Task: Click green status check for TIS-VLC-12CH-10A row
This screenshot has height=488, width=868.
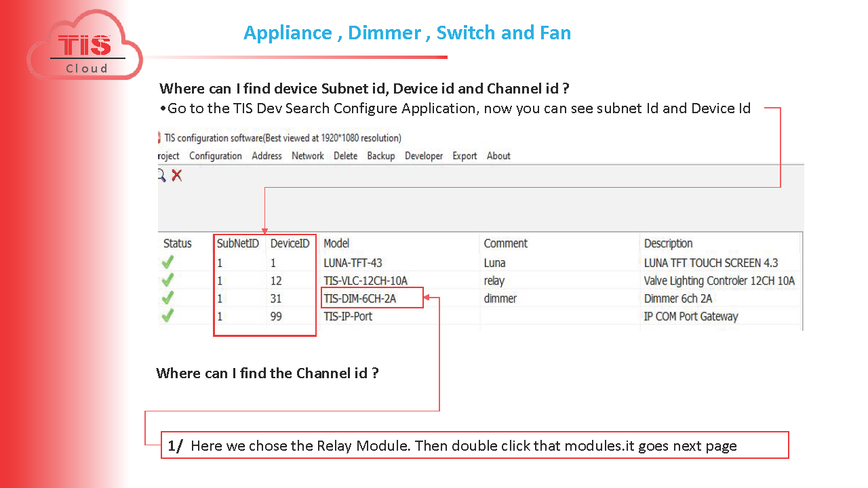Action: pyautogui.click(x=168, y=280)
